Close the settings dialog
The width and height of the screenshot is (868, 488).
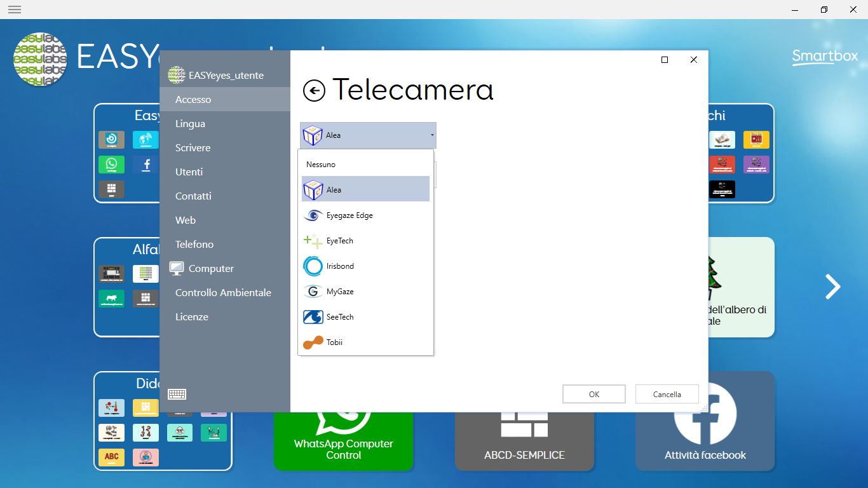(694, 60)
